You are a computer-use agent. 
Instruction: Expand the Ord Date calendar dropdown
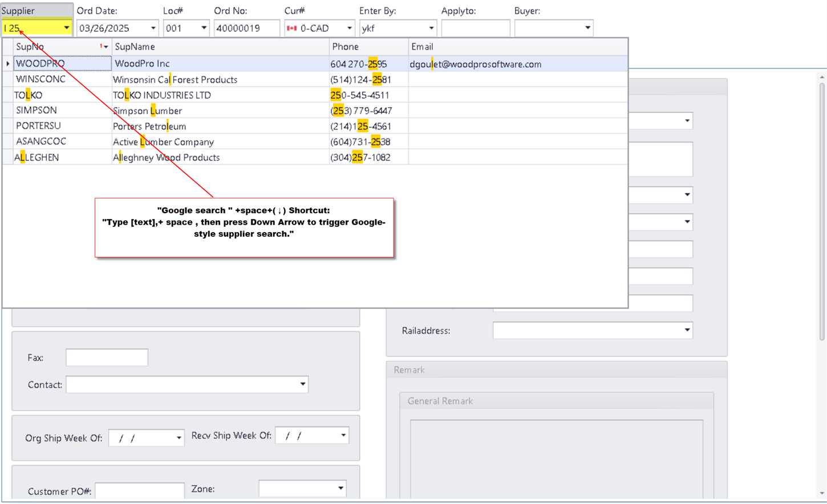153,28
